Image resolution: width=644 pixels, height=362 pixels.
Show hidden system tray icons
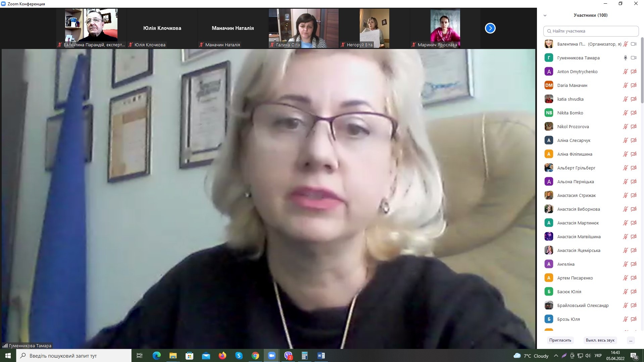click(x=556, y=356)
